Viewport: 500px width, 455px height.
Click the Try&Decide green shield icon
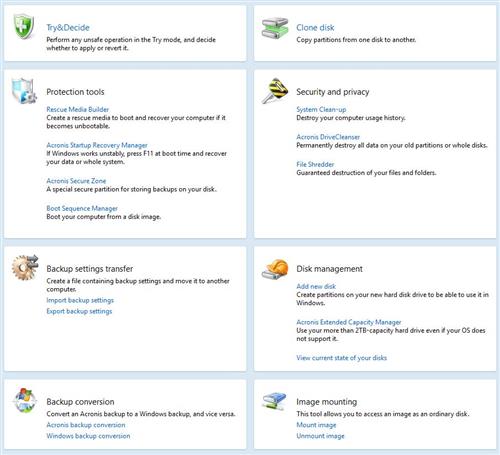(x=24, y=26)
